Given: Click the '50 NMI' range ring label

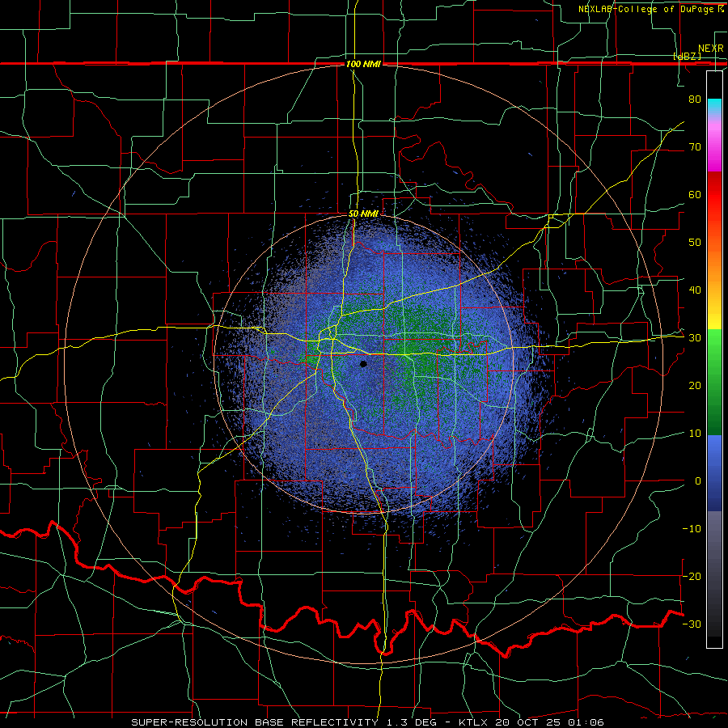Looking at the screenshot, I should pyautogui.click(x=363, y=214).
